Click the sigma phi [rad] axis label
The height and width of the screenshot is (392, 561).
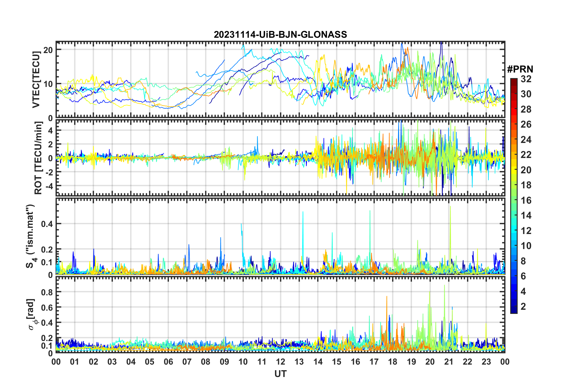[32, 314]
